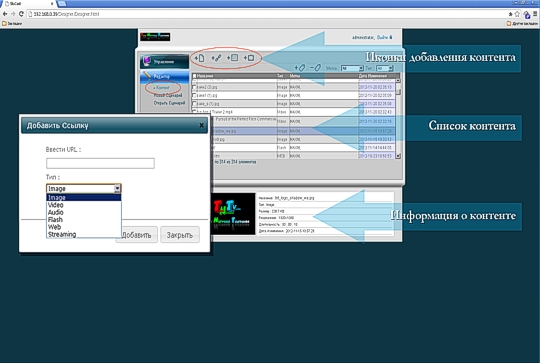Toggle the select-all checkbox in the table header
Viewport: 540px width, 363px height.
coord(194,76)
